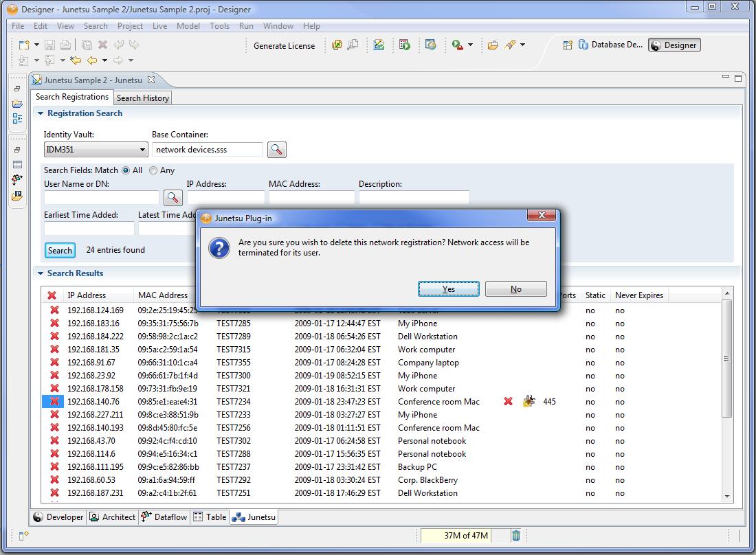Switch to the Search History tab

pyautogui.click(x=142, y=98)
